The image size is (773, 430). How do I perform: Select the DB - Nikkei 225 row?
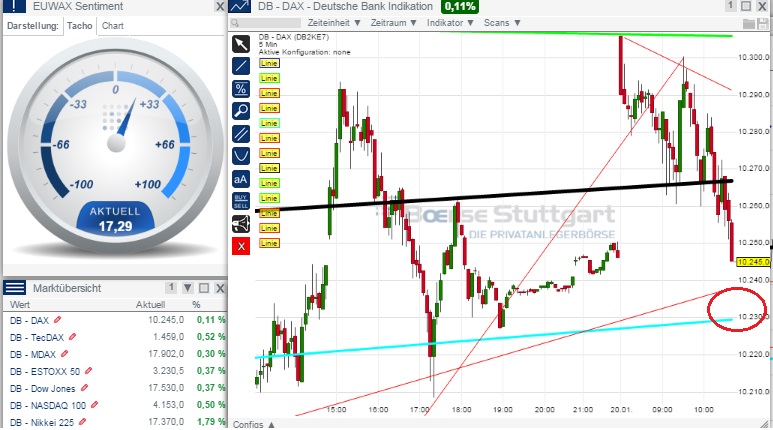point(114,422)
